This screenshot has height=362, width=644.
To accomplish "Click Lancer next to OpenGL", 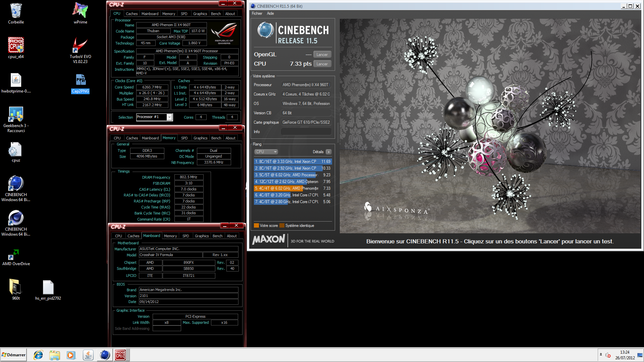I will coord(322,55).
